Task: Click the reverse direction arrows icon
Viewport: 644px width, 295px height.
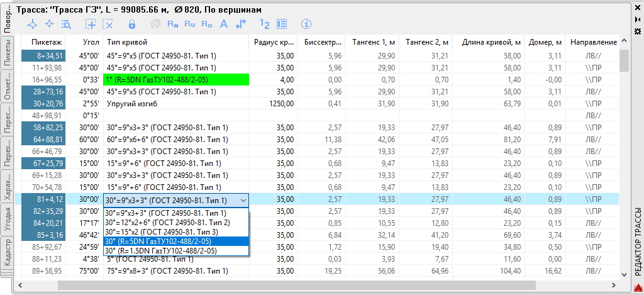Action: tap(241, 24)
